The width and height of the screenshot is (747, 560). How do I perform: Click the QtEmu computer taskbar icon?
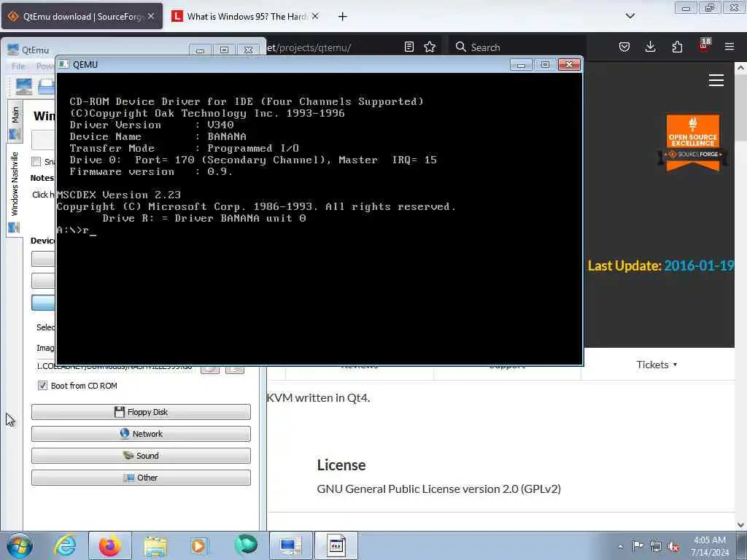pos(291,545)
